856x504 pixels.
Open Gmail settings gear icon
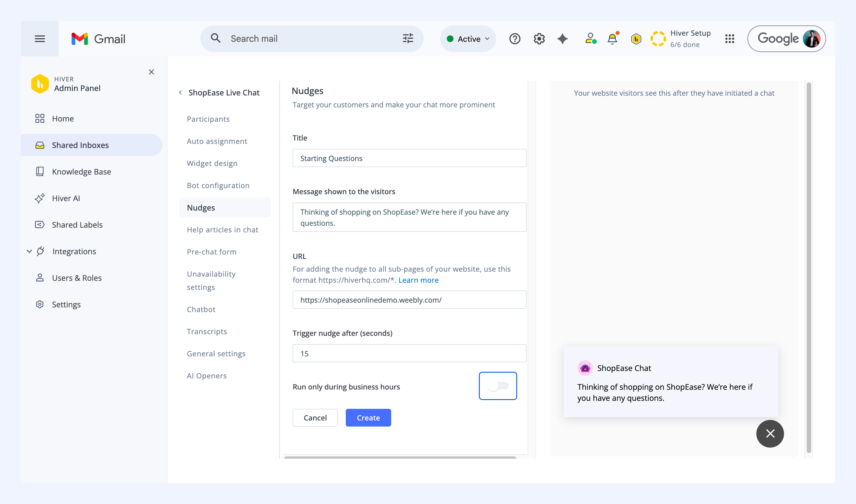tap(539, 39)
